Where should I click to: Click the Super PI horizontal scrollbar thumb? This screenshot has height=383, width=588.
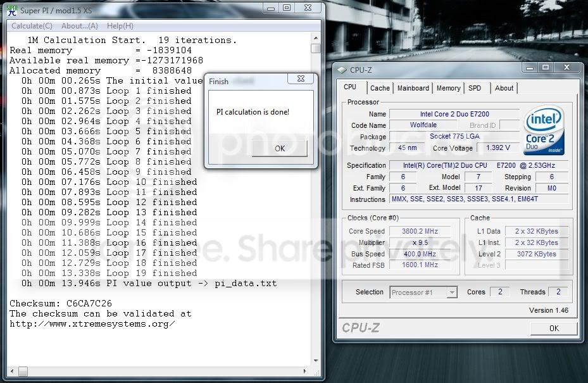click(23, 372)
